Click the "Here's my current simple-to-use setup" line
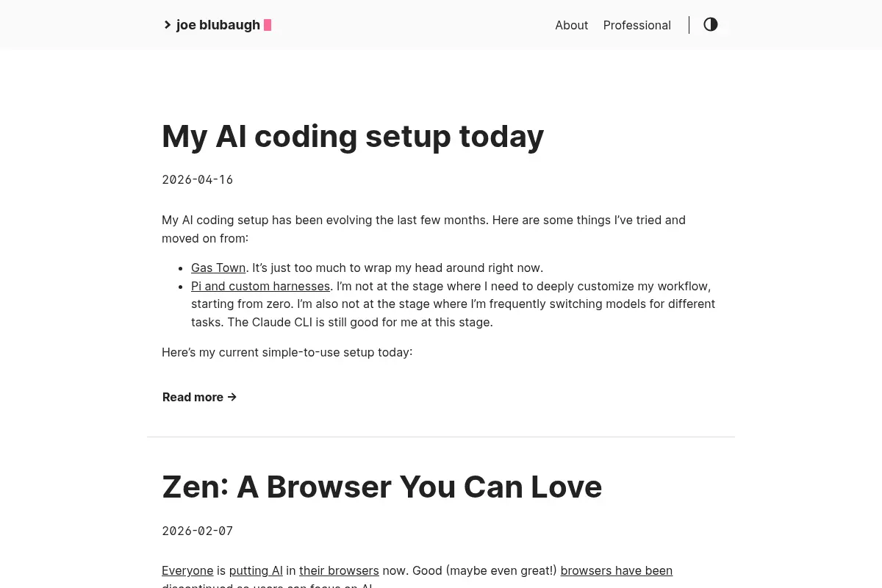This screenshot has height=588, width=882. coord(287,352)
